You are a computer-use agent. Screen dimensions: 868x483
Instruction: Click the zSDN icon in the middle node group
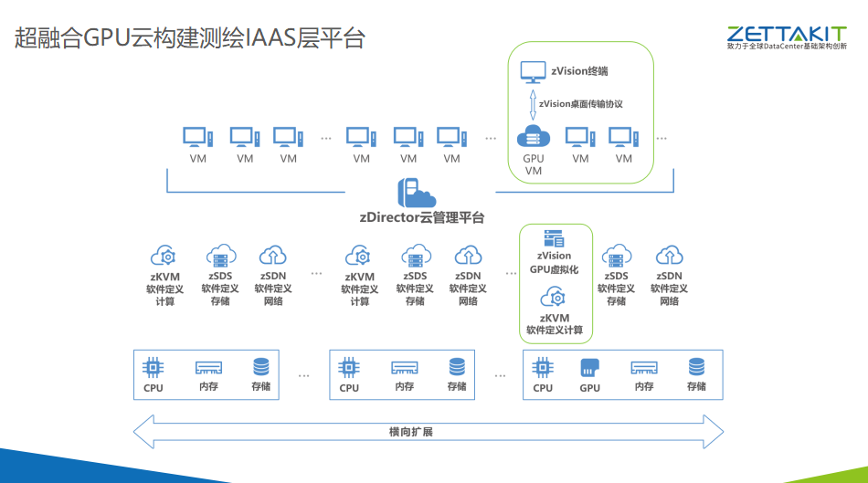pos(469,255)
